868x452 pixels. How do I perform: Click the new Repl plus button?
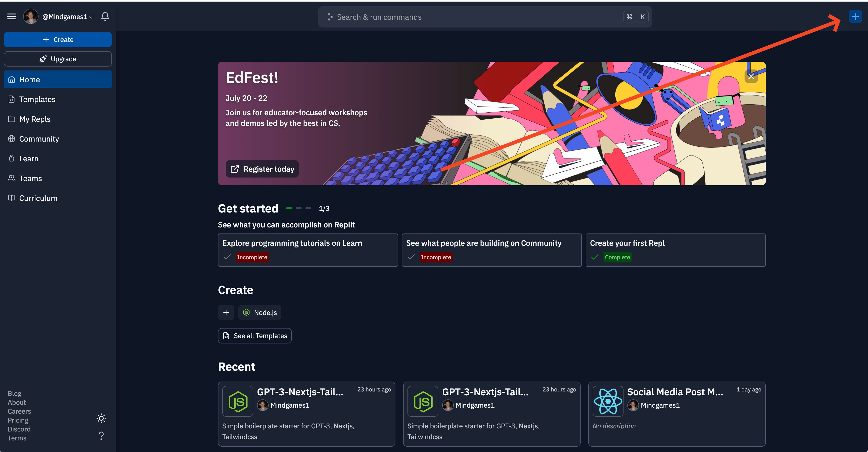855,16
